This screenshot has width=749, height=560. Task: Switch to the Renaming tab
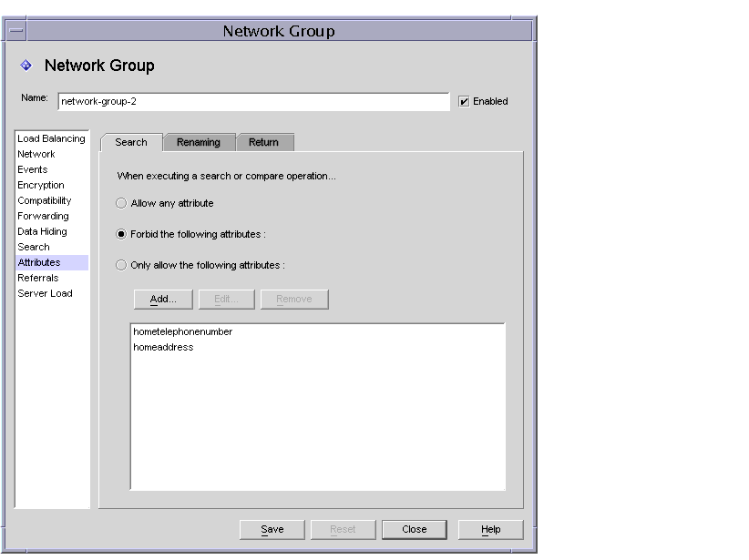[200, 142]
